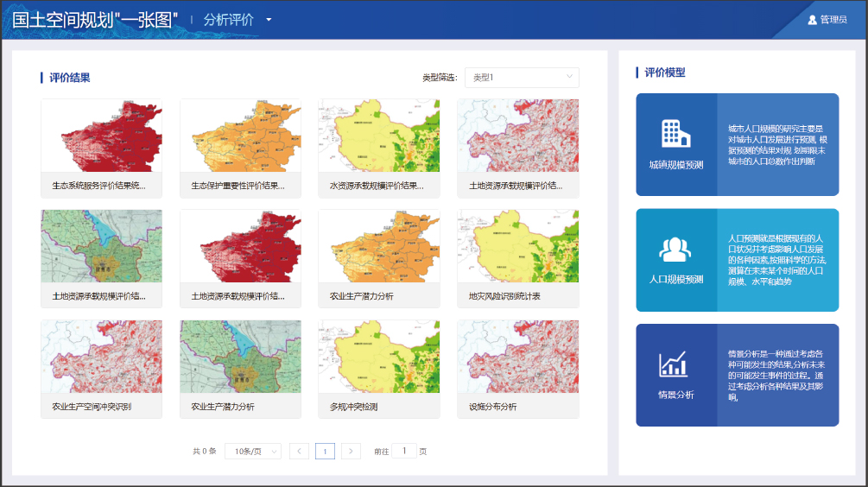Click the 人口规模预测 label
Screen dimensions: 868x487
click(x=676, y=280)
